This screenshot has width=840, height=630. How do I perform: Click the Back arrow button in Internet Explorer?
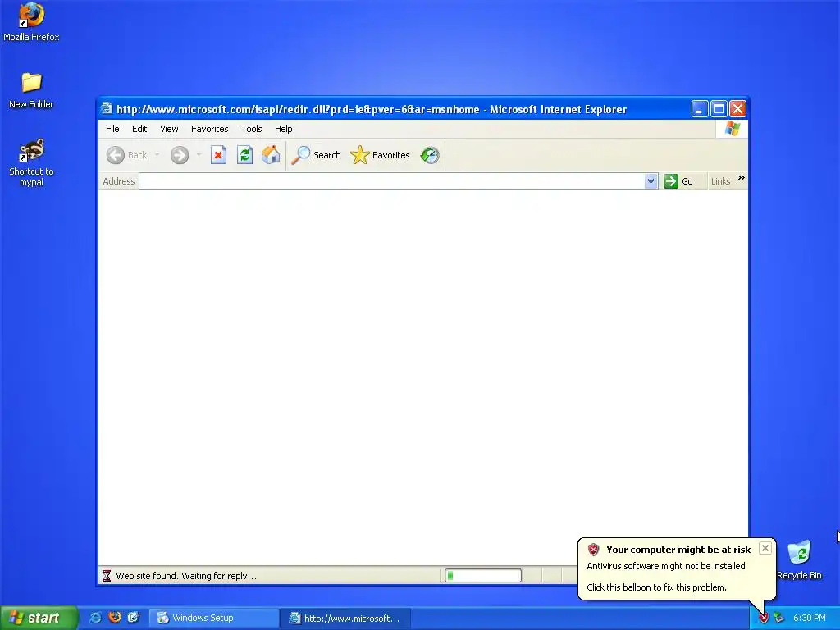[x=126, y=155]
